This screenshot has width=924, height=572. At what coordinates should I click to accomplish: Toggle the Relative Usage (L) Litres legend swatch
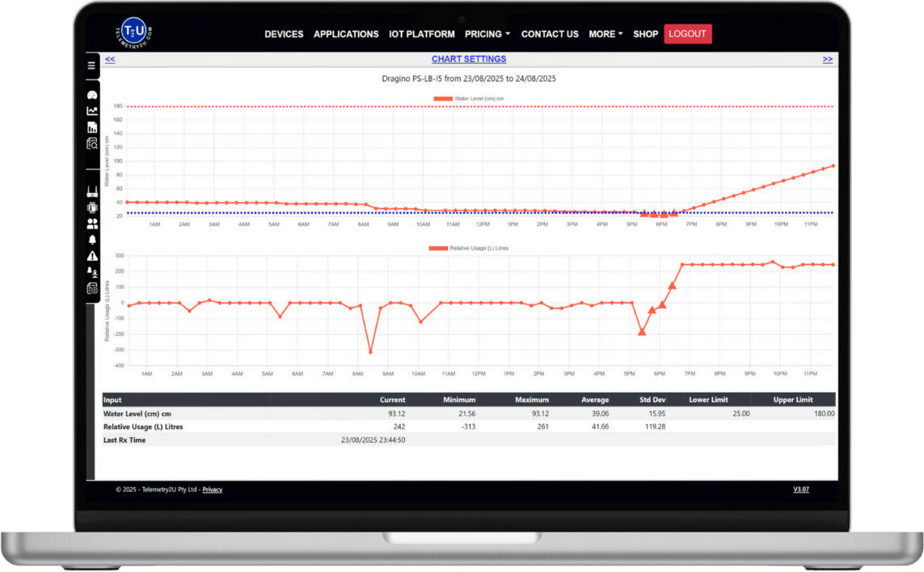tap(438, 249)
